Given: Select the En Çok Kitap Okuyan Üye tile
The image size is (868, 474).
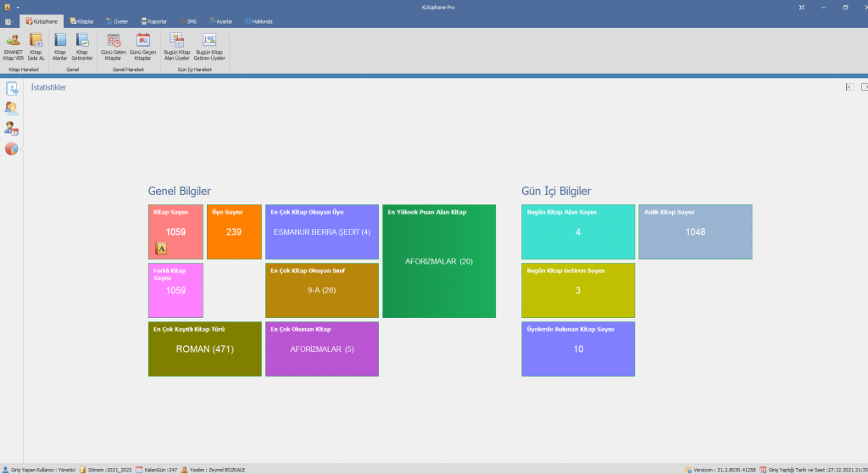Looking at the screenshot, I should point(322,232).
